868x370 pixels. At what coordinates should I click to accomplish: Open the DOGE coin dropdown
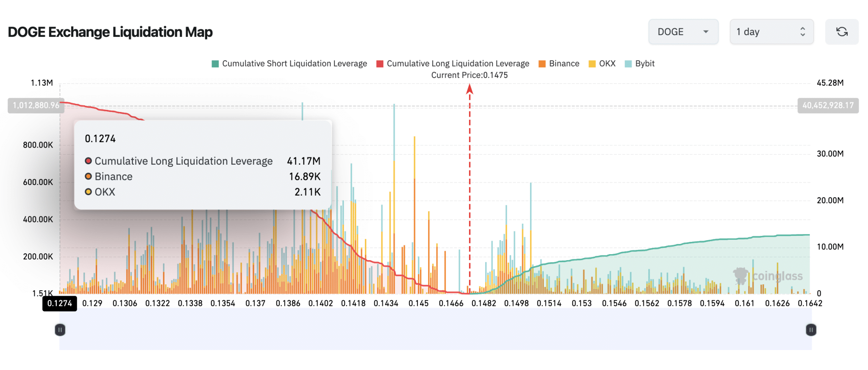(683, 32)
